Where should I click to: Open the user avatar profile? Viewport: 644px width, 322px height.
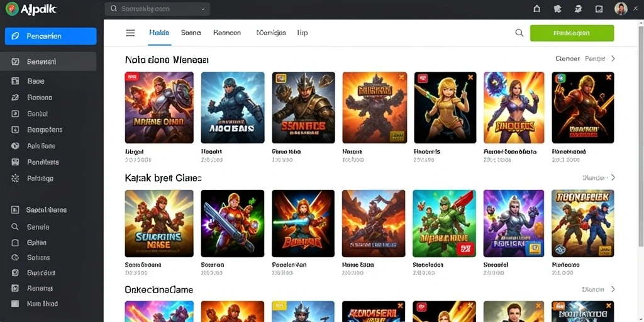[621, 9]
